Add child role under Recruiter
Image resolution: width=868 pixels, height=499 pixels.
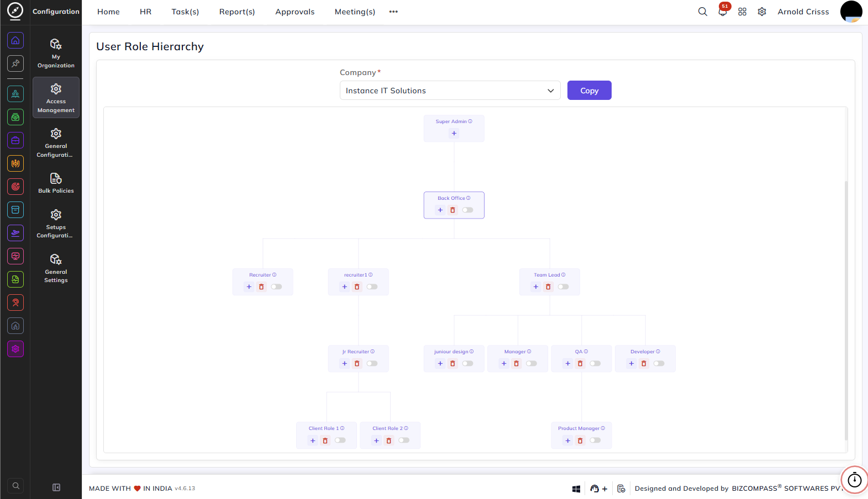click(x=249, y=286)
